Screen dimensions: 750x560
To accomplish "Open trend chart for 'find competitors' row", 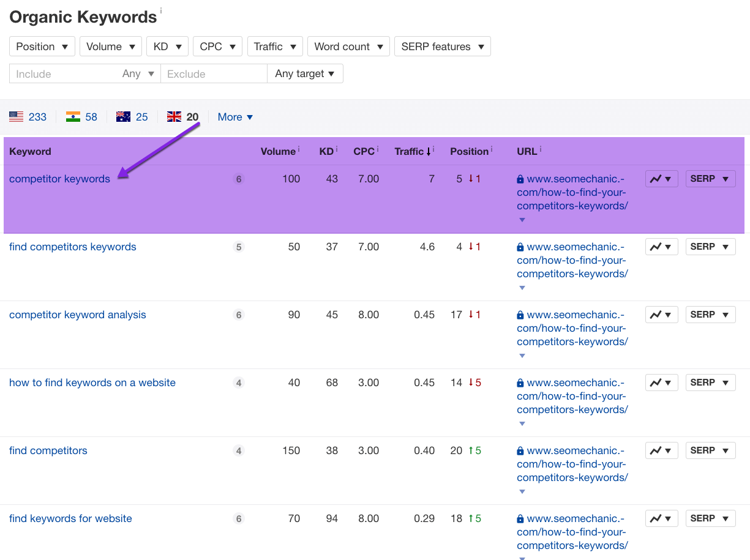I will 661,451.
